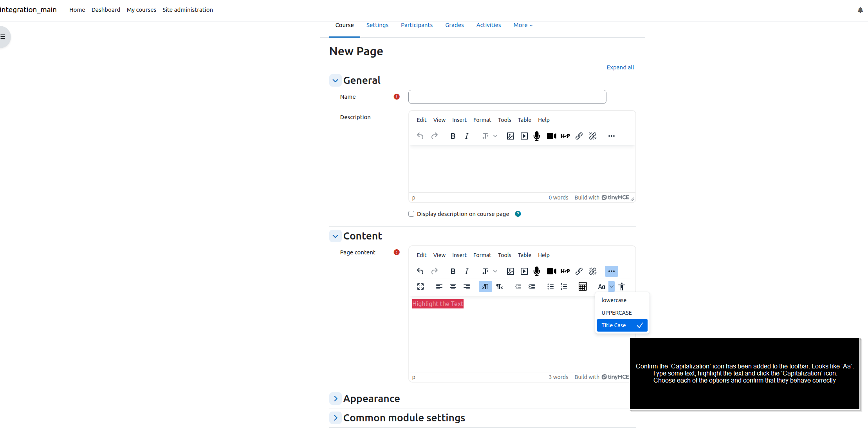This screenshot has height=428, width=868.
Task: Collapse the General section
Action: pos(336,81)
